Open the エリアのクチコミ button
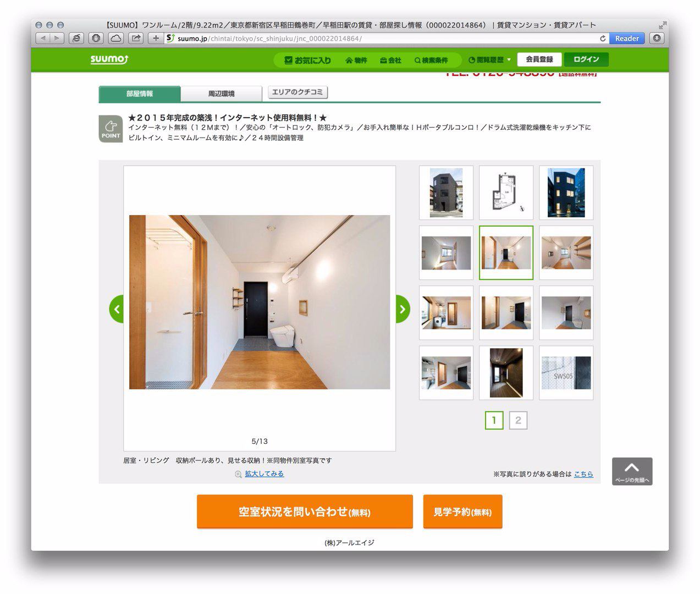 [x=297, y=92]
